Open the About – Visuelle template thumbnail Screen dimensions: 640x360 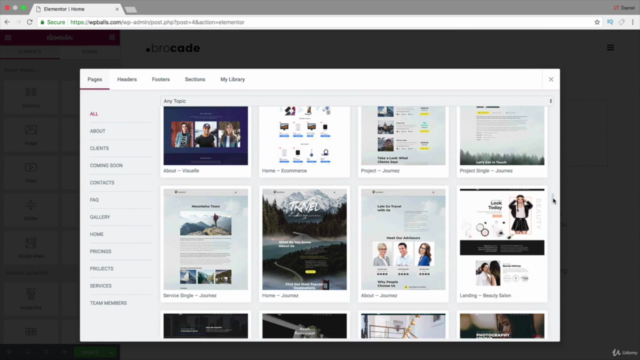coord(206,136)
